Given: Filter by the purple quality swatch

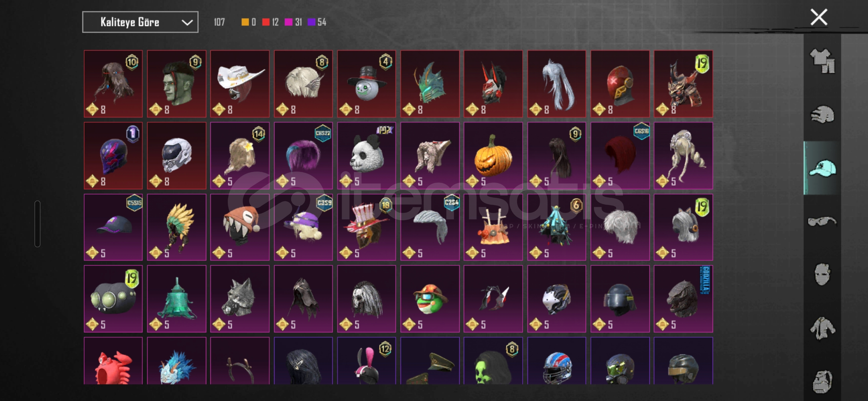Looking at the screenshot, I should pos(311,22).
